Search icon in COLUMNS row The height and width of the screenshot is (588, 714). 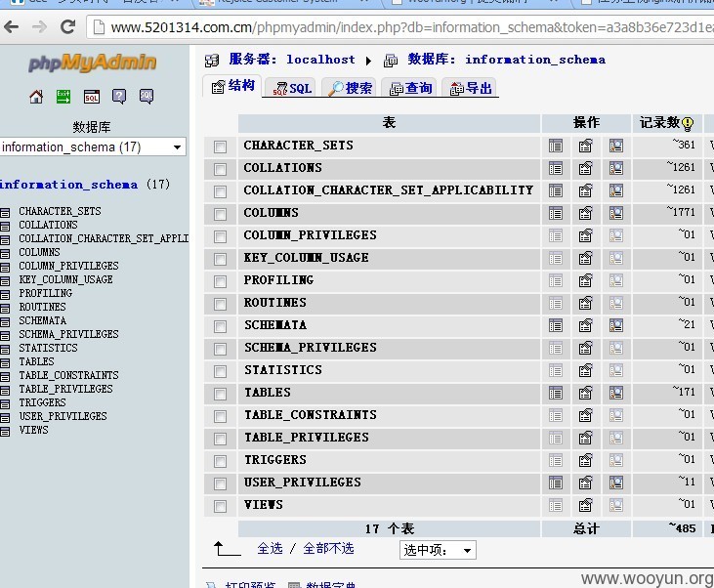pos(616,213)
